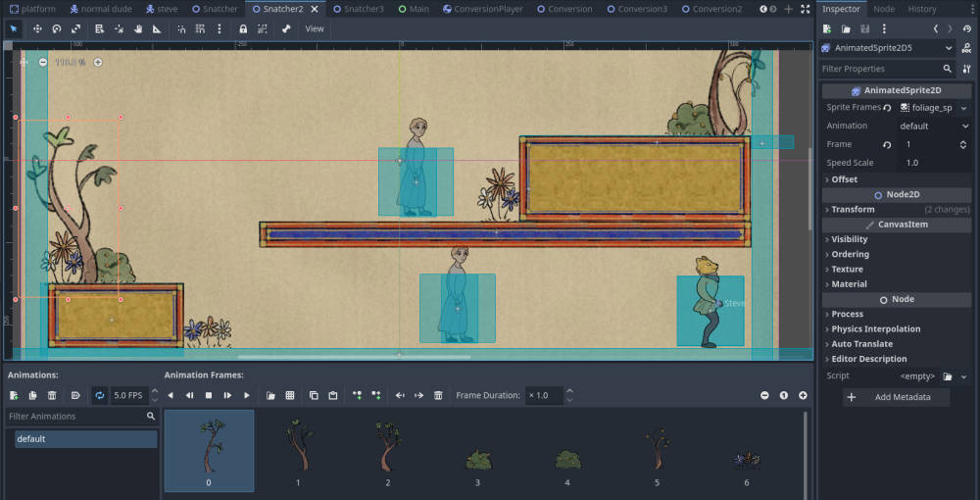Expand the Transform section
This screenshot has height=500, width=980.
[853, 209]
